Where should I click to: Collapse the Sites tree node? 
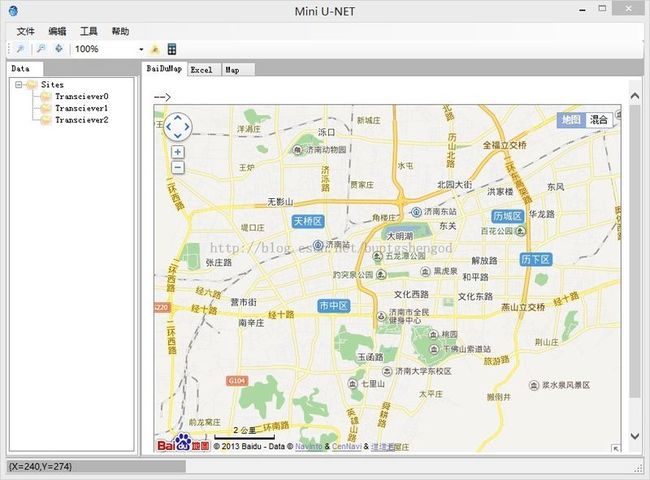[x=18, y=85]
